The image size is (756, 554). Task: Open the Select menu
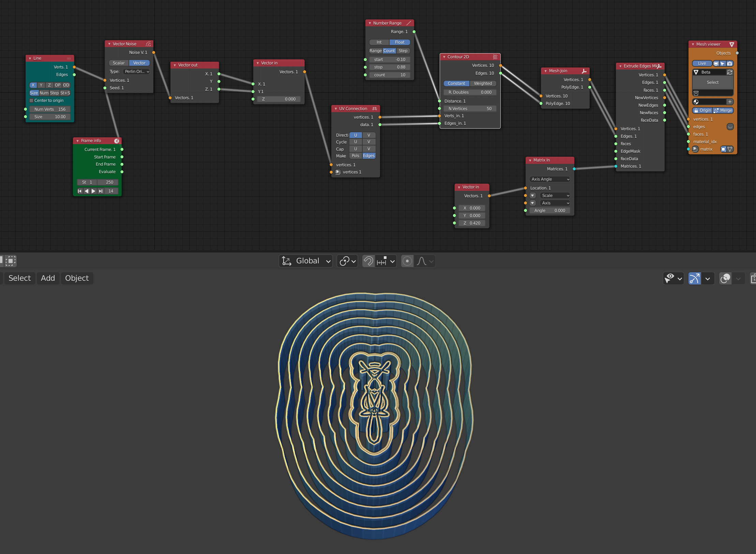coord(19,278)
